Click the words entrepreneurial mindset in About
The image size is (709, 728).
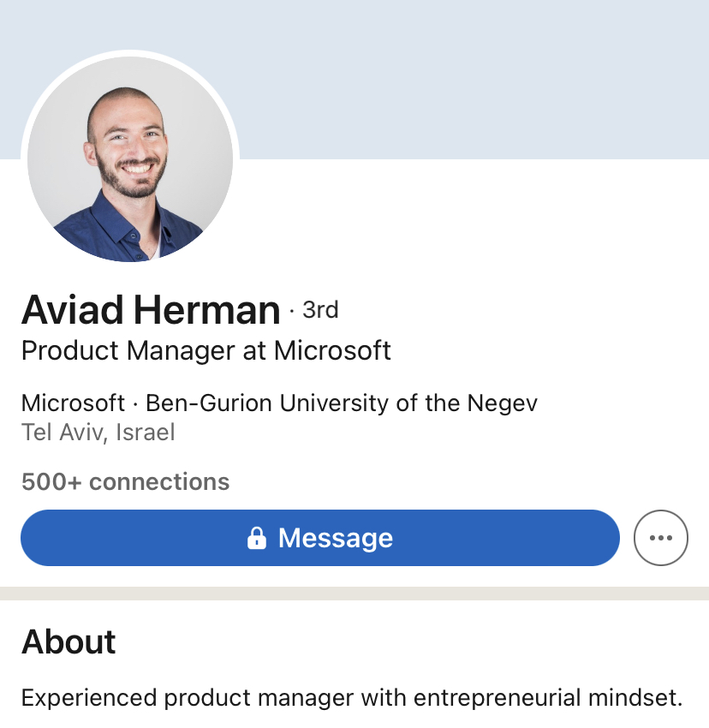tap(547, 697)
